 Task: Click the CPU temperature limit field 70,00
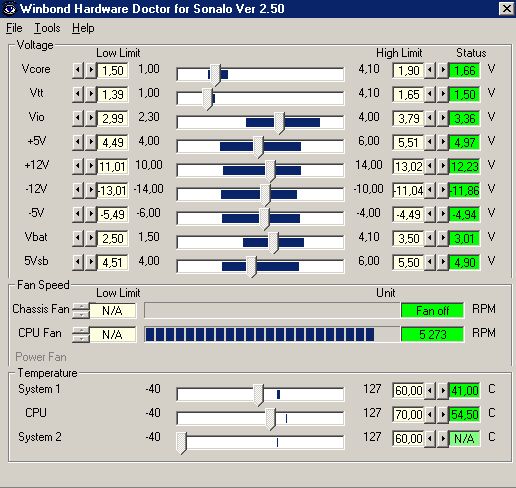408,414
